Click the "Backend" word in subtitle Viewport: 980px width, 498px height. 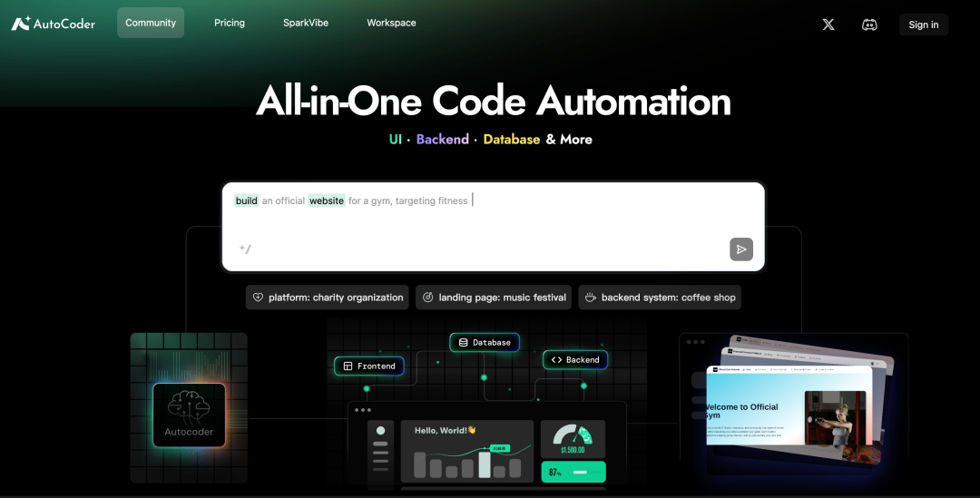443,140
